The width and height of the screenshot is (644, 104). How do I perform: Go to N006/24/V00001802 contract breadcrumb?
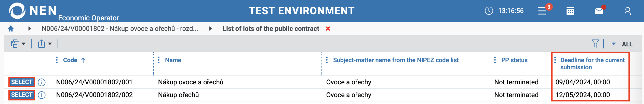coord(120,29)
